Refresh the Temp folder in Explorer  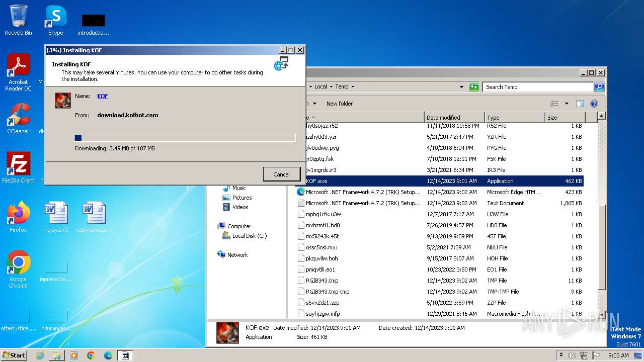pos(474,87)
